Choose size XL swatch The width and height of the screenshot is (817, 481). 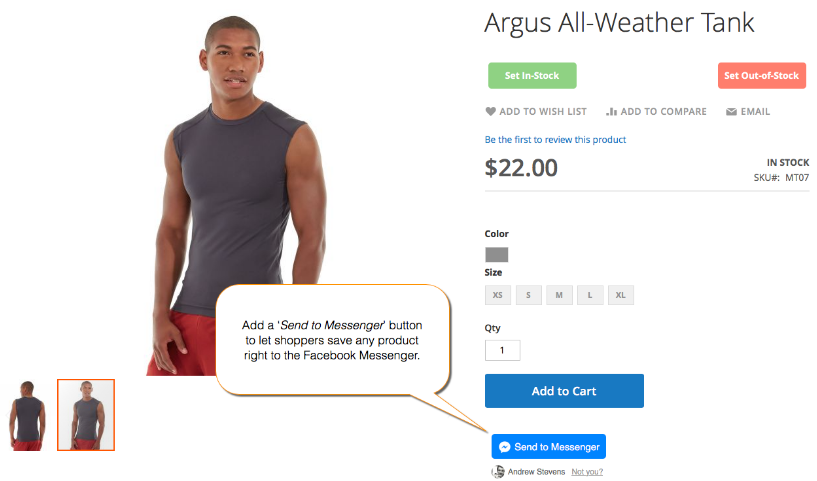click(x=621, y=295)
